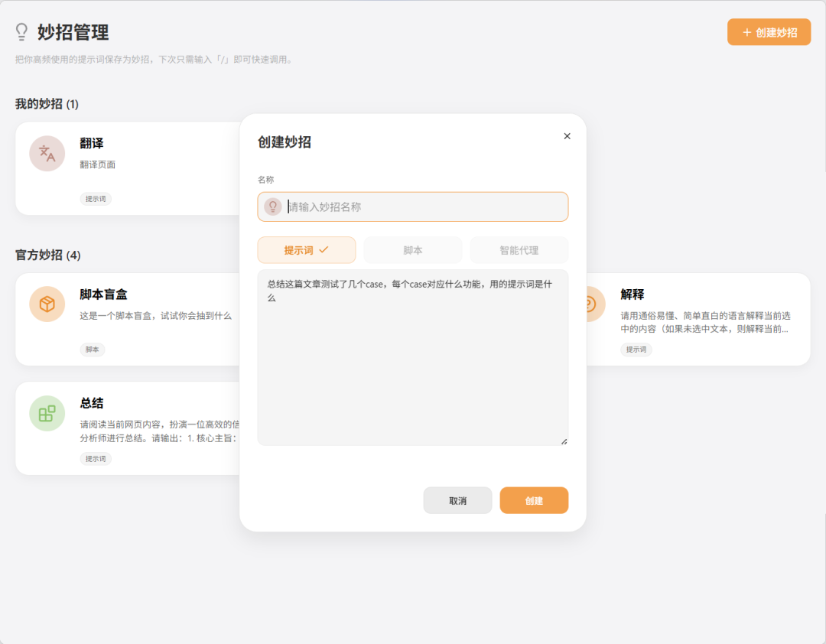Select the 提示词 type option
Image resolution: width=826 pixels, height=644 pixels.
point(306,250)
